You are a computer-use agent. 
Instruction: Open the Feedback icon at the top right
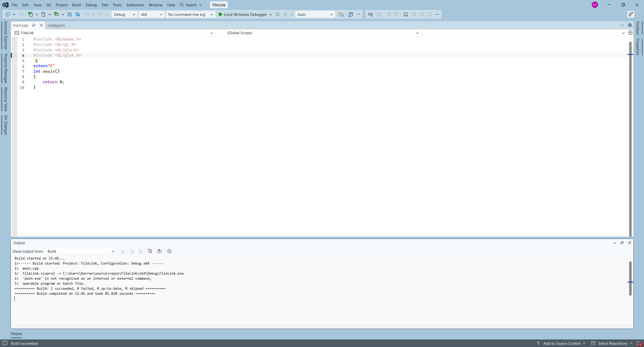(631, 14)
